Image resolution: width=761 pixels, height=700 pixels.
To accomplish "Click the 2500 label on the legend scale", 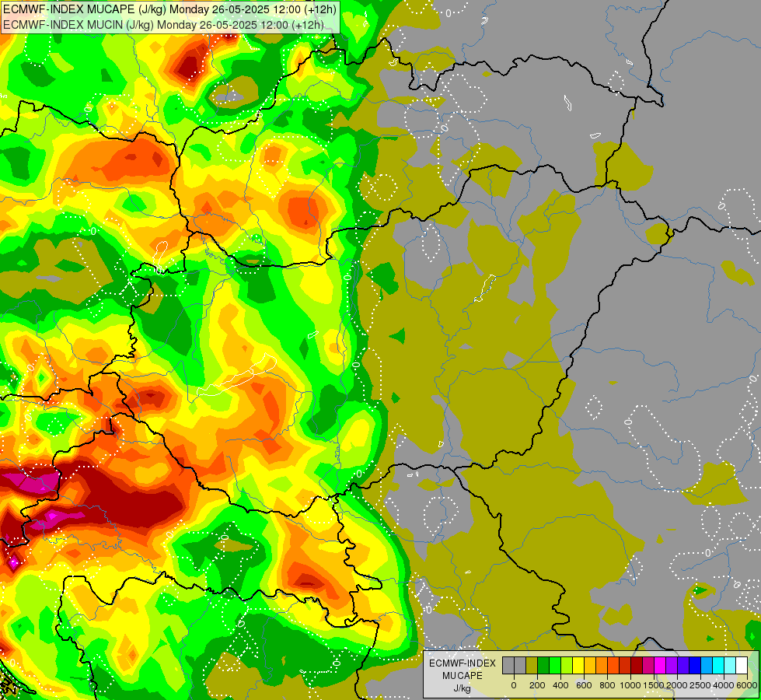I will pyautogui.click(x=700, y=685).
